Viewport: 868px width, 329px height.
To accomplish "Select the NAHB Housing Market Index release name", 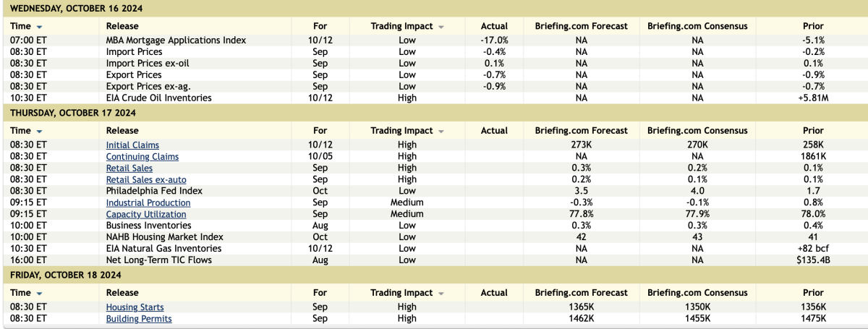I will pyautogui.click(x=164, y=237).
